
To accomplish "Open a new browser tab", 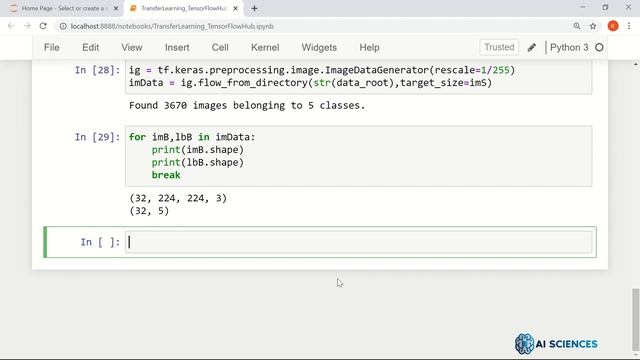I will coord(254,8).
